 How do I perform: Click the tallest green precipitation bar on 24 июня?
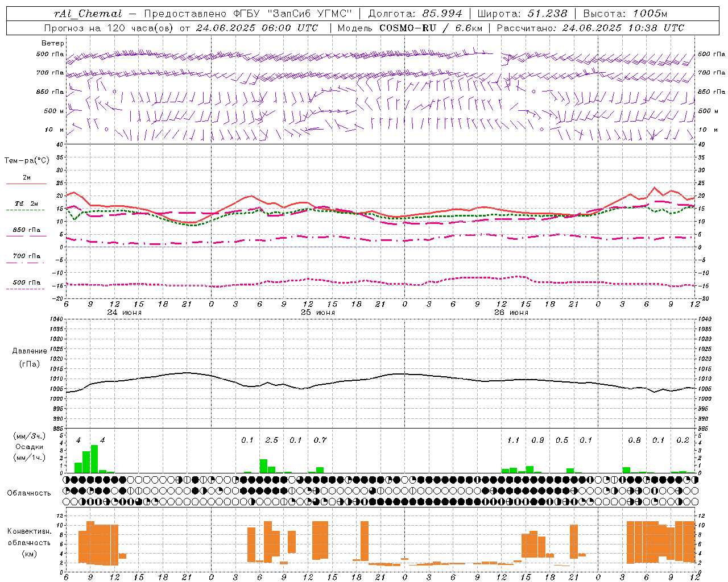[94, 459]
